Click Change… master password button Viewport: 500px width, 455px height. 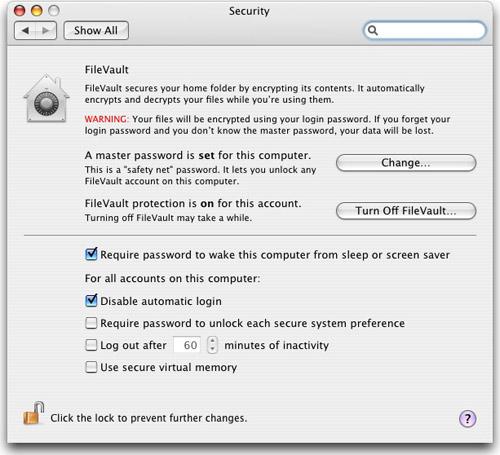point(406,163)
